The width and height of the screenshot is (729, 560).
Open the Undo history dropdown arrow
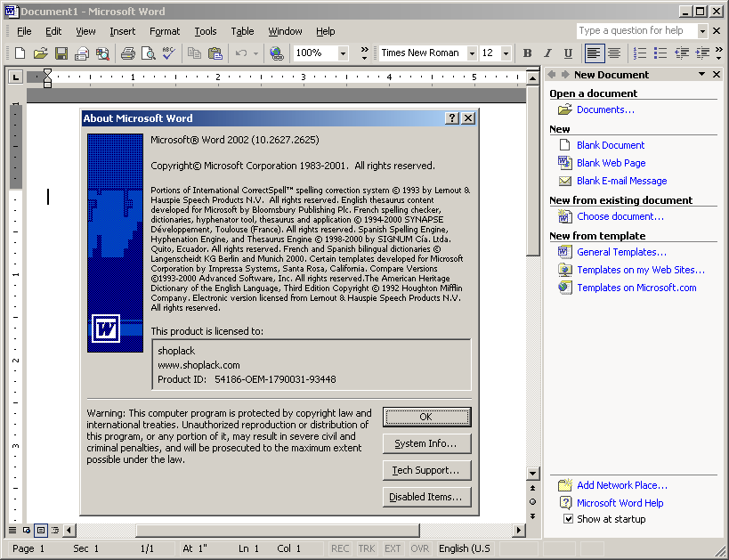(x=255, y=53)
